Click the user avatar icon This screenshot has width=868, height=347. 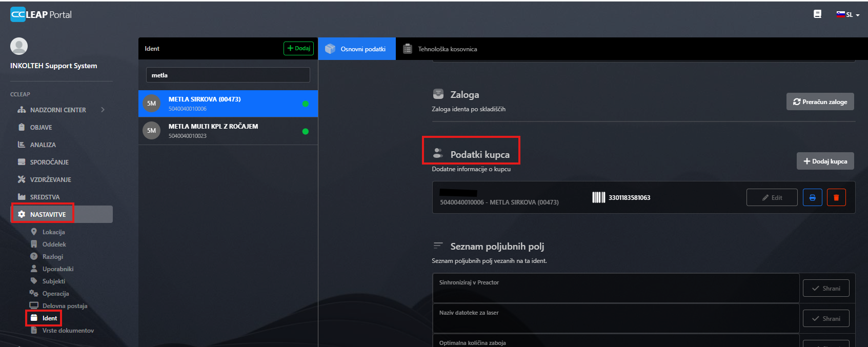point(19,46)
